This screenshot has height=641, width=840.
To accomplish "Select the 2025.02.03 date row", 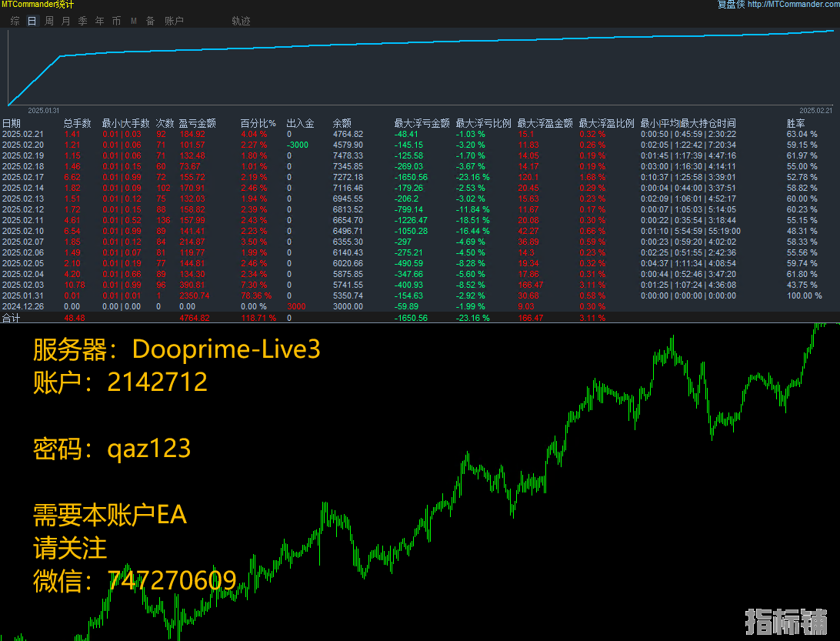I will (x=23, y=285).
